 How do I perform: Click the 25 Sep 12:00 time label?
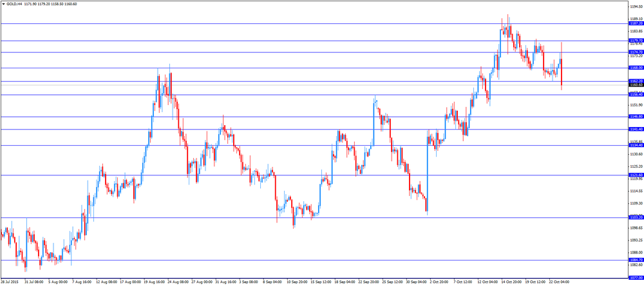(393, 282)
